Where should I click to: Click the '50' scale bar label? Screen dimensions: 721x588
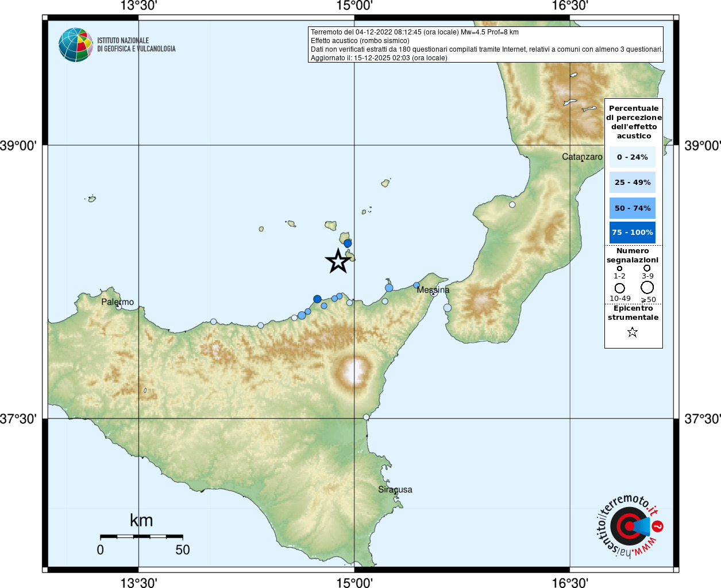tap(183, 550)
